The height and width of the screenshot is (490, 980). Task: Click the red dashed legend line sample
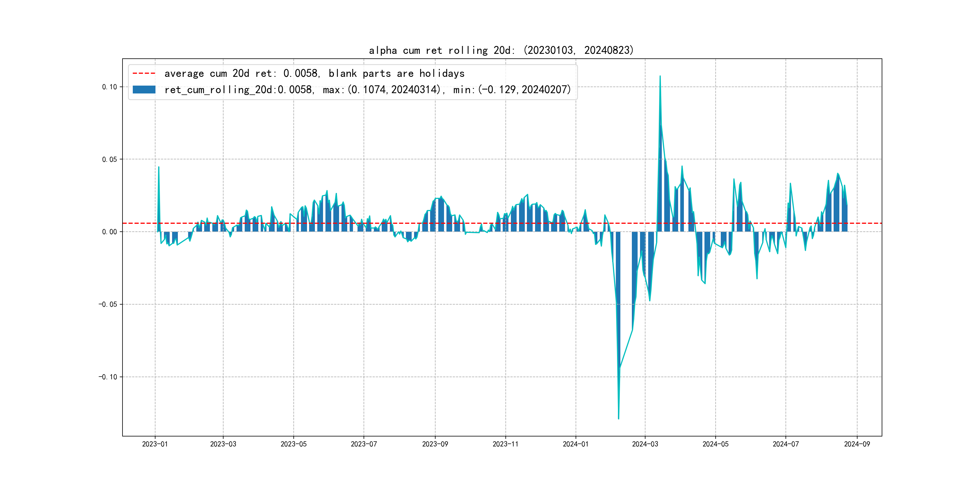(144, 73)
